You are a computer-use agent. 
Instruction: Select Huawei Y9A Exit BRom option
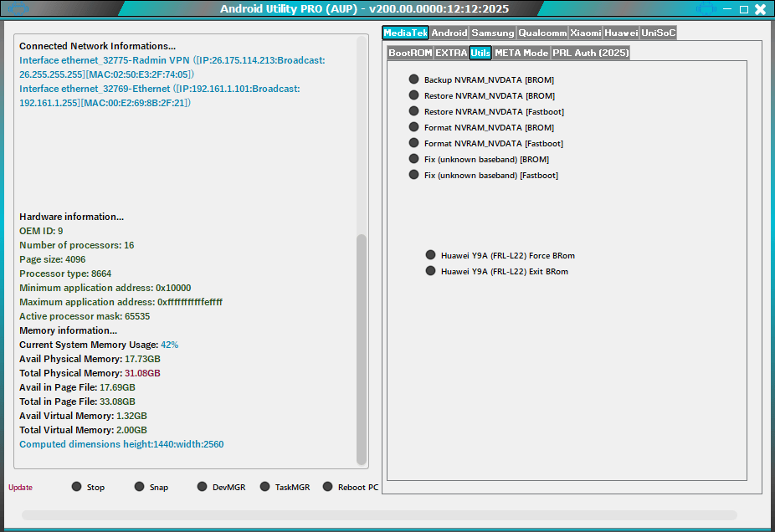pos(430,270)
